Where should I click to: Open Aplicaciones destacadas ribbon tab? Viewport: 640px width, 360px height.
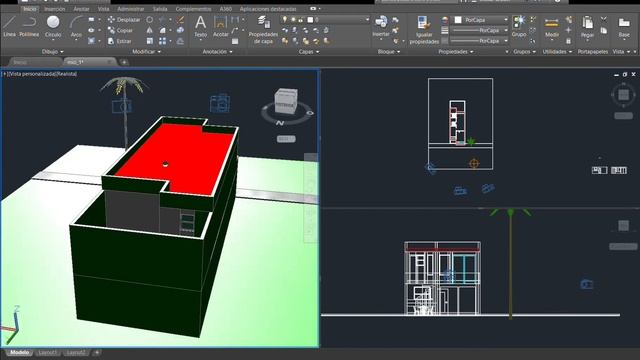pyautogui.click(x=268, y=9)
